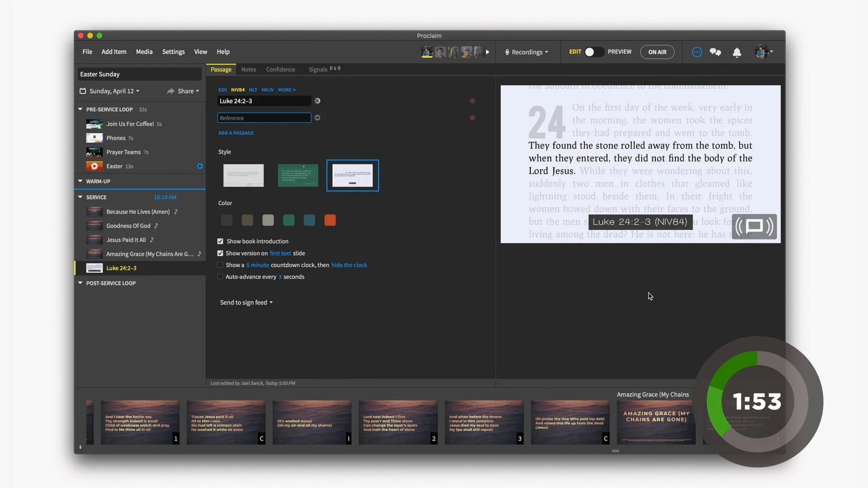The width and height of the screenshot is (868, 488).
Task: Open Send to sign feed dropdown
Action: [246, 302]
